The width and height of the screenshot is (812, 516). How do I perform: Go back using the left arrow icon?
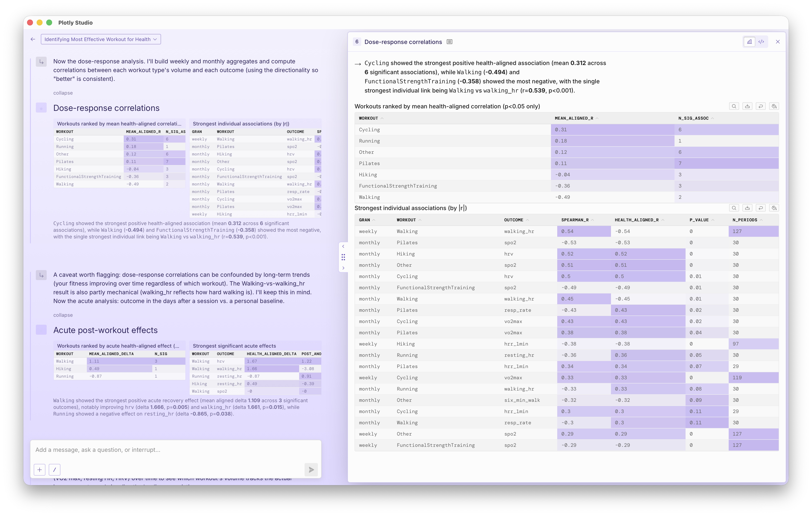(33, 39)
